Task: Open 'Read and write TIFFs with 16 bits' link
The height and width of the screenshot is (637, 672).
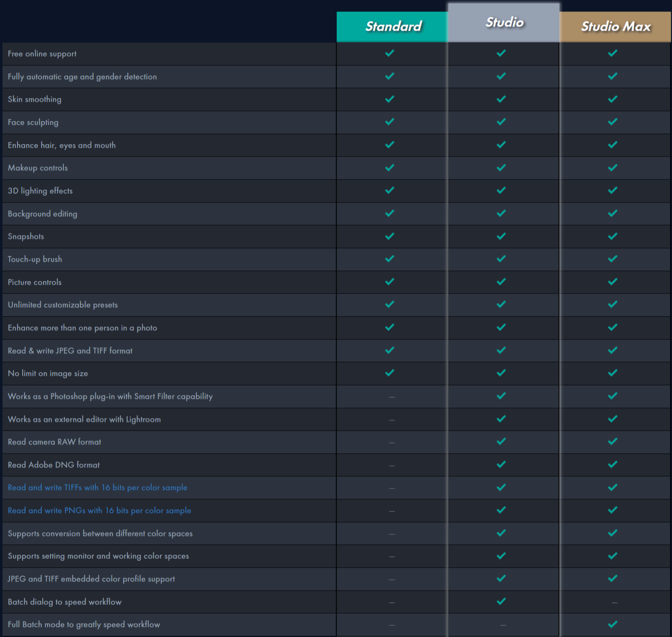Action: (97, 487)
